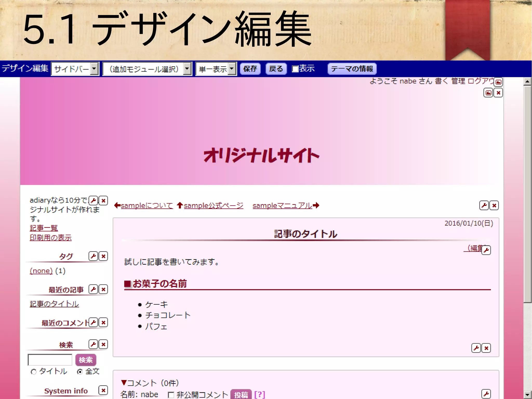Screen dimensions: 532x399
Task: Delete the 最近の記事 module
Action: point(103,289)
